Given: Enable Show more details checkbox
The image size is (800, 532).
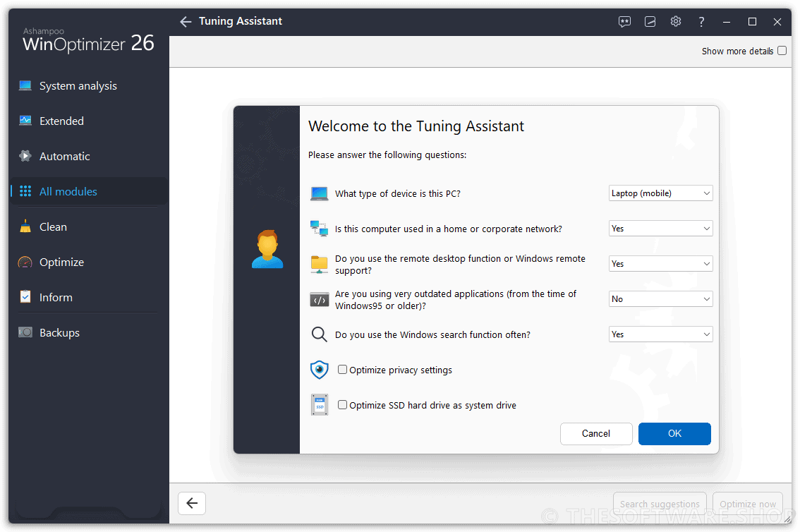Looking at the screenshot, I should (x=782, y=51).
